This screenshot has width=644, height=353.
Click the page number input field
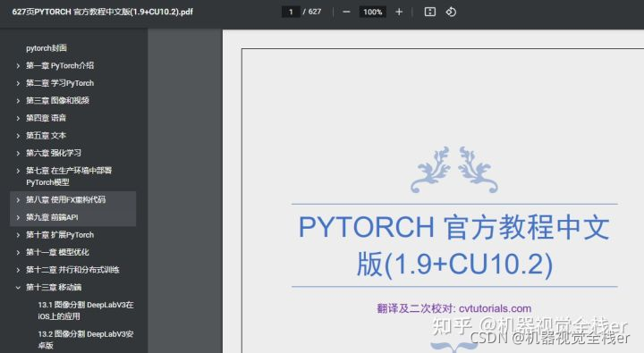[x=291, y=12]
